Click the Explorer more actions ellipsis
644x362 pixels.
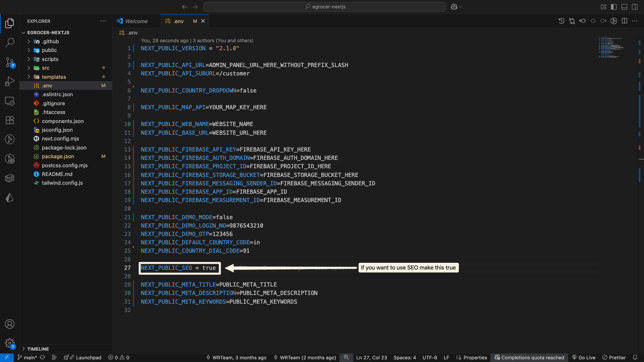coord(103,21)
